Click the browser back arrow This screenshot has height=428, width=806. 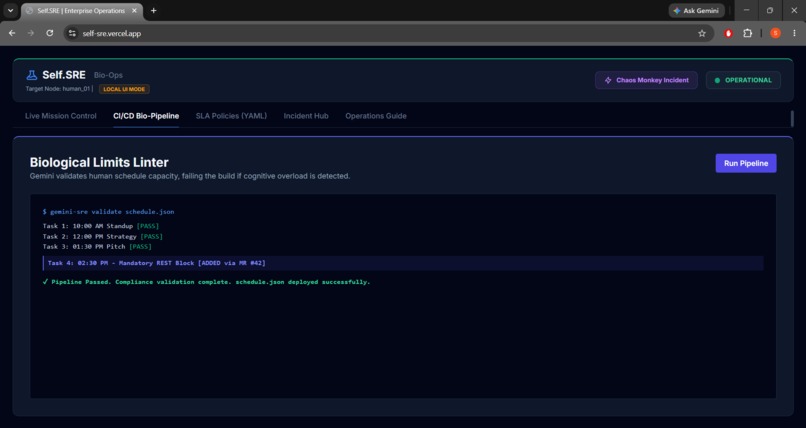(12, 33)
